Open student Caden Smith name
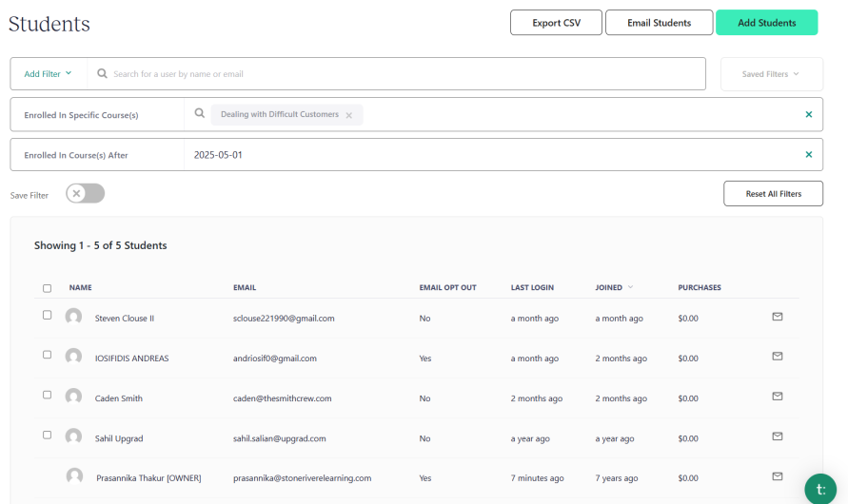 118,398
